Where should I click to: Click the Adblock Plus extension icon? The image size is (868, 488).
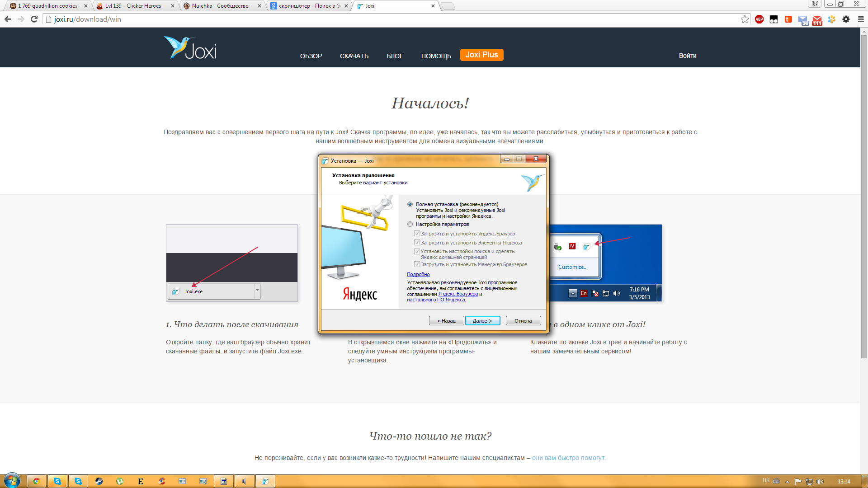coord(759,19)
